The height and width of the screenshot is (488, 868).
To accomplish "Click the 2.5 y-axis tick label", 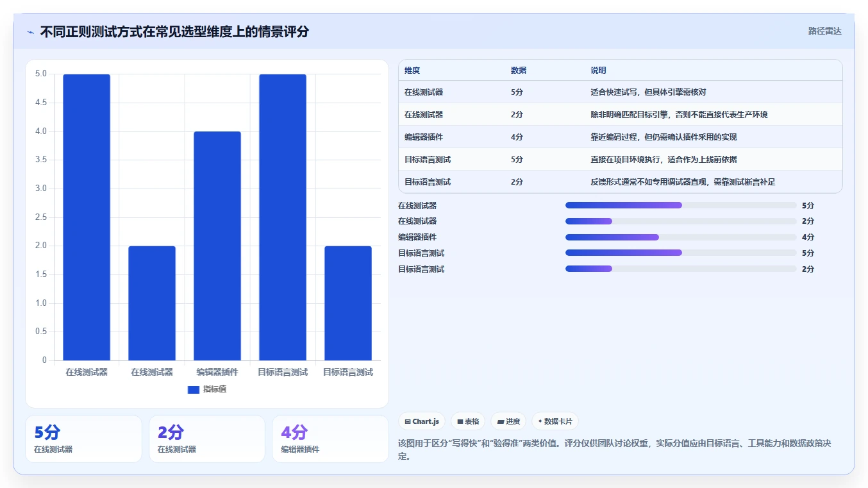I will pyautogui.click(x=40, y=217).
